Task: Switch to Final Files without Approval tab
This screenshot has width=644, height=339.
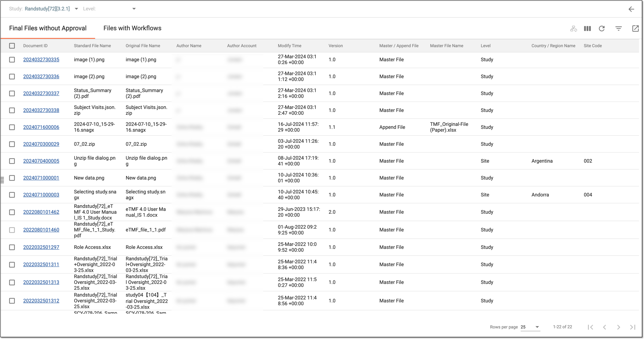Action: coord(48,28)
